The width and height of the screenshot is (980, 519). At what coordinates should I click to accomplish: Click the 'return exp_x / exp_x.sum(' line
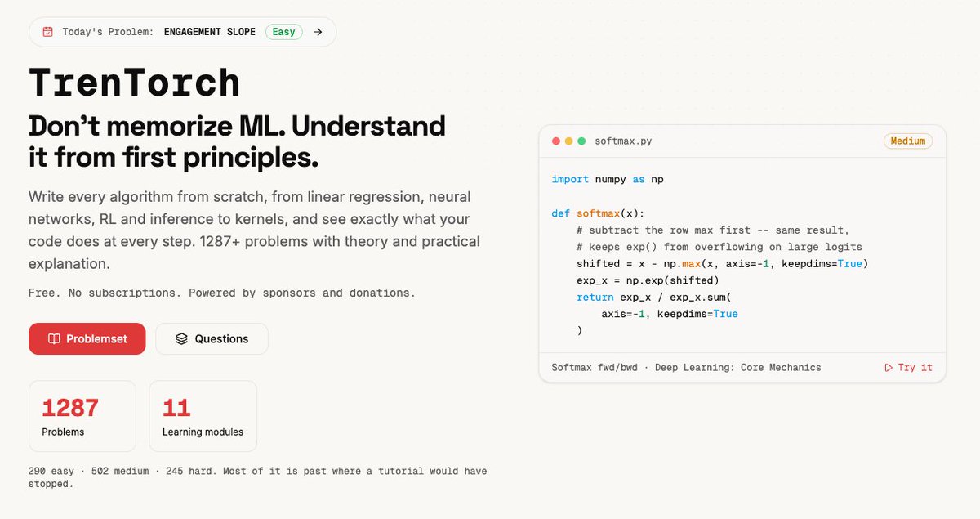point(654,298)
